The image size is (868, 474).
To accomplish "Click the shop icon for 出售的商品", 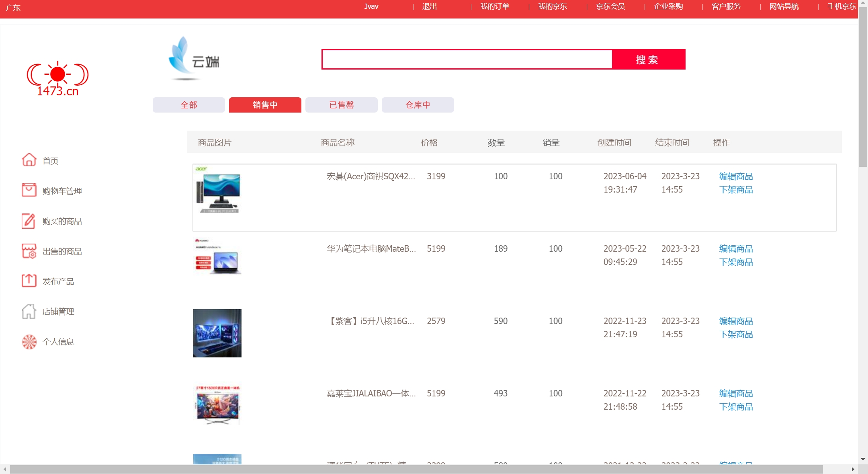I will point(29,251).
